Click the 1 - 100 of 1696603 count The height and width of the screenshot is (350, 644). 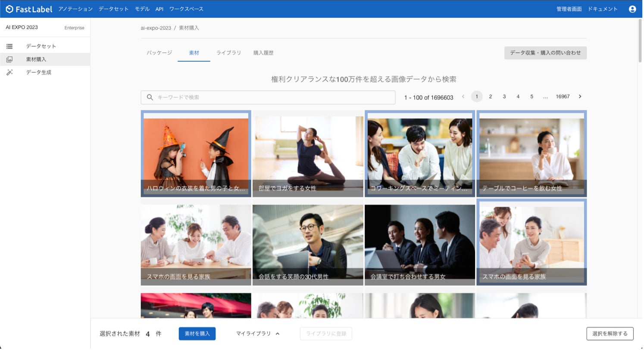tap(428, 97)
